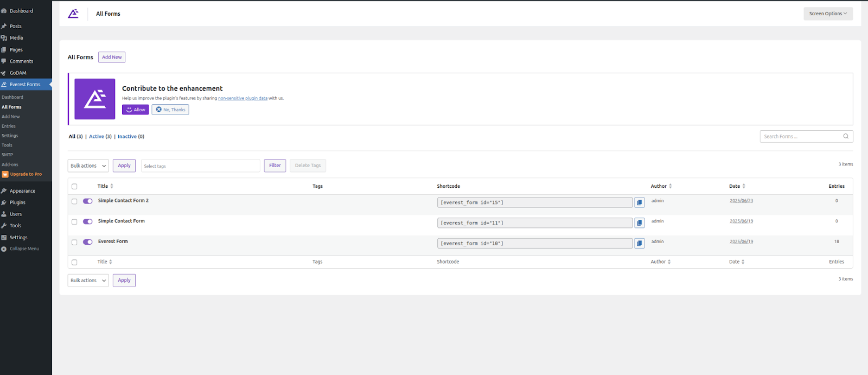Tick the select-all checkbox in table footer
This screenshot has width=868, height=375.
pos(74,262)
